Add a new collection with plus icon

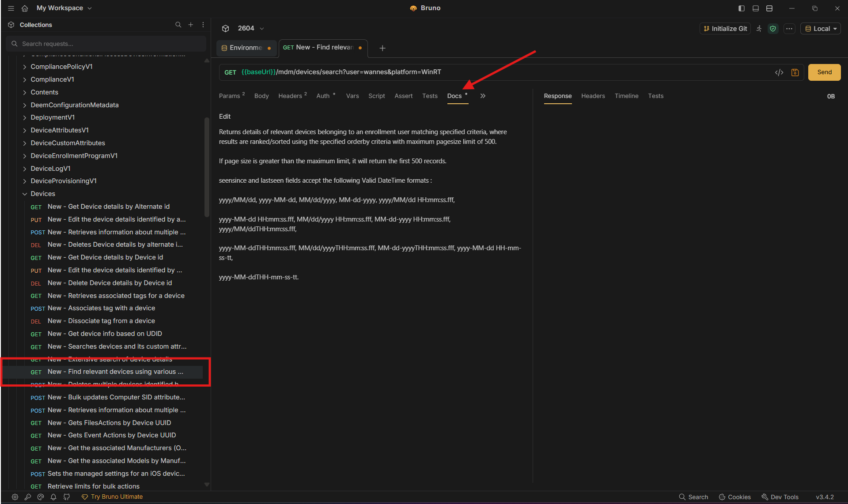click(x=191, y=25)
